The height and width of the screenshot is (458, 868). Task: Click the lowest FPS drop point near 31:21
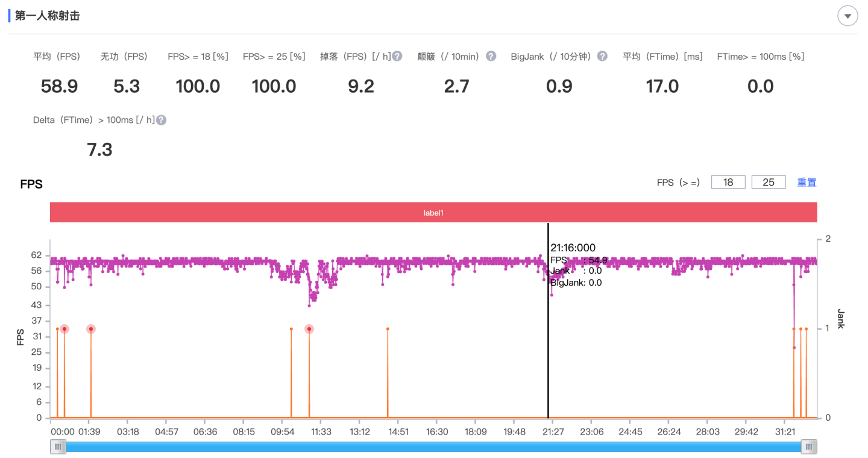coord(794,348)
